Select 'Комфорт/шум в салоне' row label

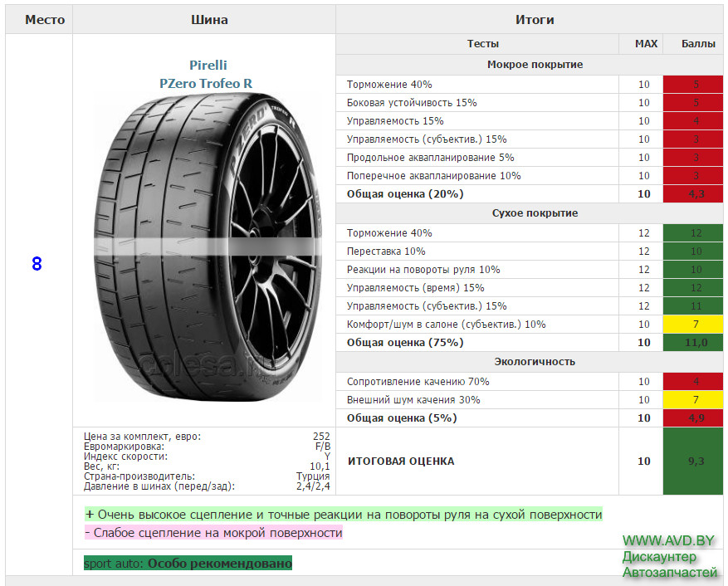pos(446,325)
